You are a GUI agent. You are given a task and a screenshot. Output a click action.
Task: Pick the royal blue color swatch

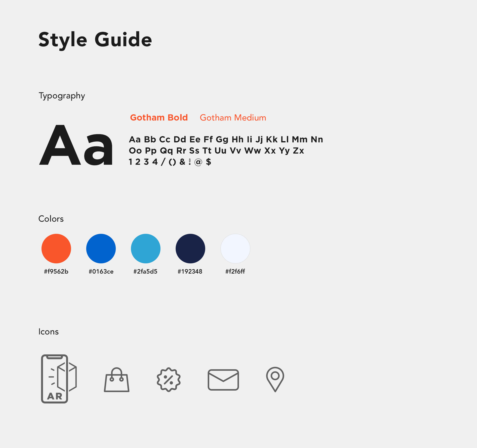click(x=101, y=248)
